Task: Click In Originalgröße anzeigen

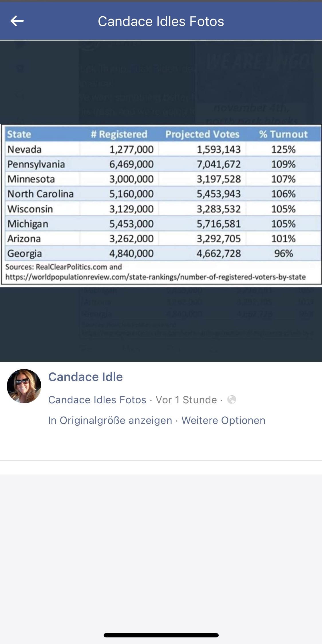Action: click(x=110, y=420)
